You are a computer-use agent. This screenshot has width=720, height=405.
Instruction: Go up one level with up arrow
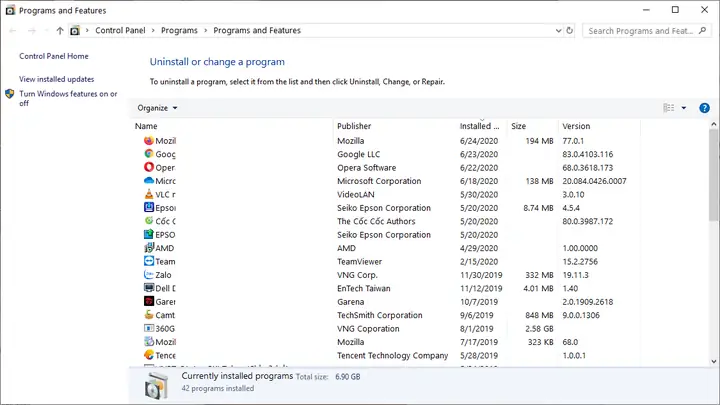(60, 31)
